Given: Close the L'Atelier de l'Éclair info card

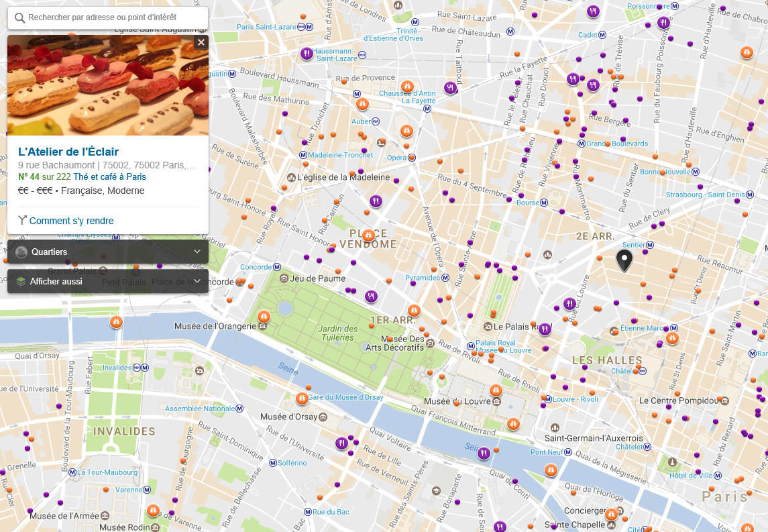Looking at the screenshot, I should [201, 43].
